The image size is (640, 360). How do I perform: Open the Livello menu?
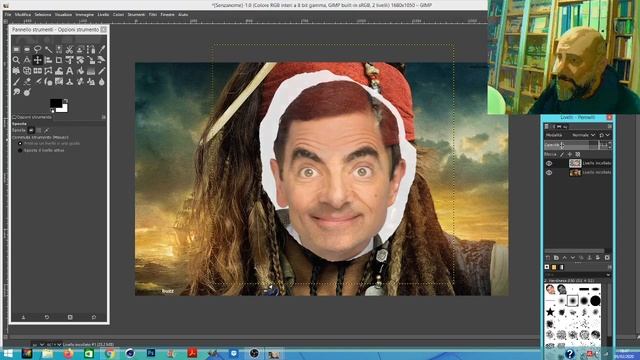point(103,14)
